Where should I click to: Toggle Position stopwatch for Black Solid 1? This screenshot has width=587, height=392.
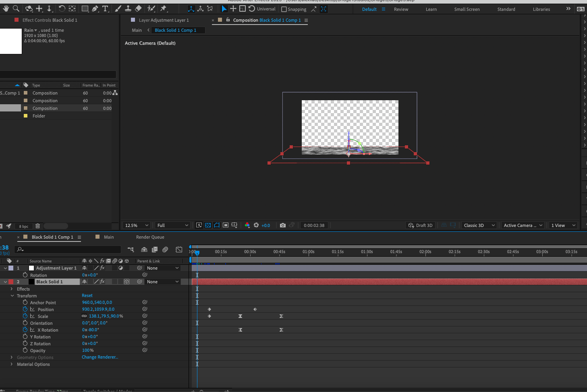pos(25,309)
